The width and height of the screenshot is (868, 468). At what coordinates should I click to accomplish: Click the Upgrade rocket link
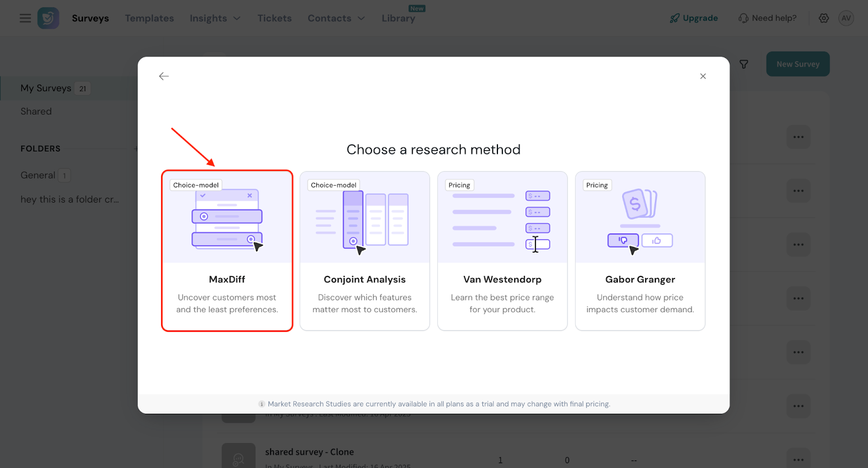694,18
